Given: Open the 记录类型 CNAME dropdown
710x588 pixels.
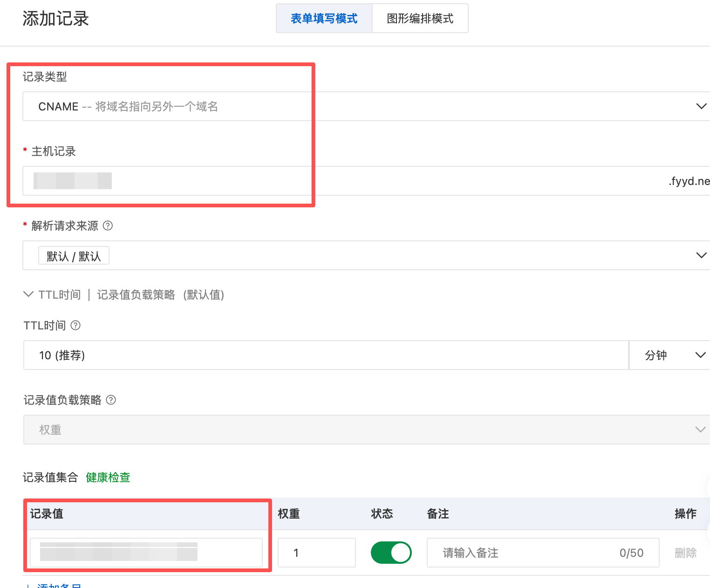Looking at the screenshot, I should click(x=366, y=106).
